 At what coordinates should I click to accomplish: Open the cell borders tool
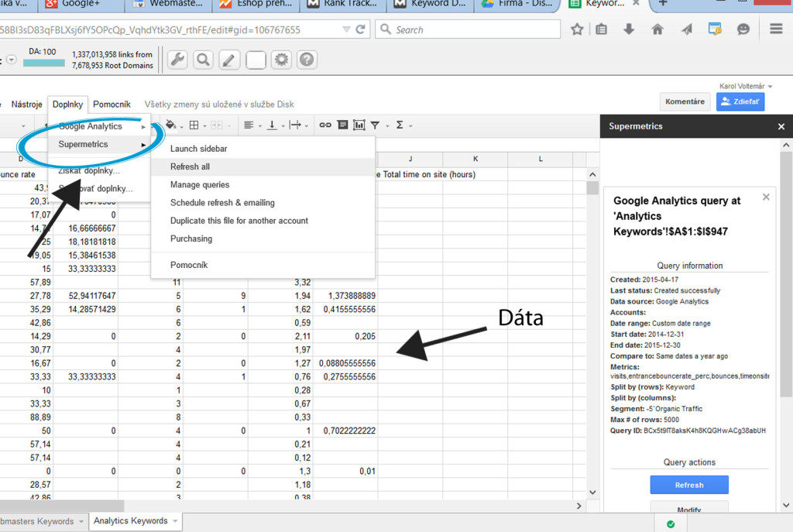(x=194, y=125)
